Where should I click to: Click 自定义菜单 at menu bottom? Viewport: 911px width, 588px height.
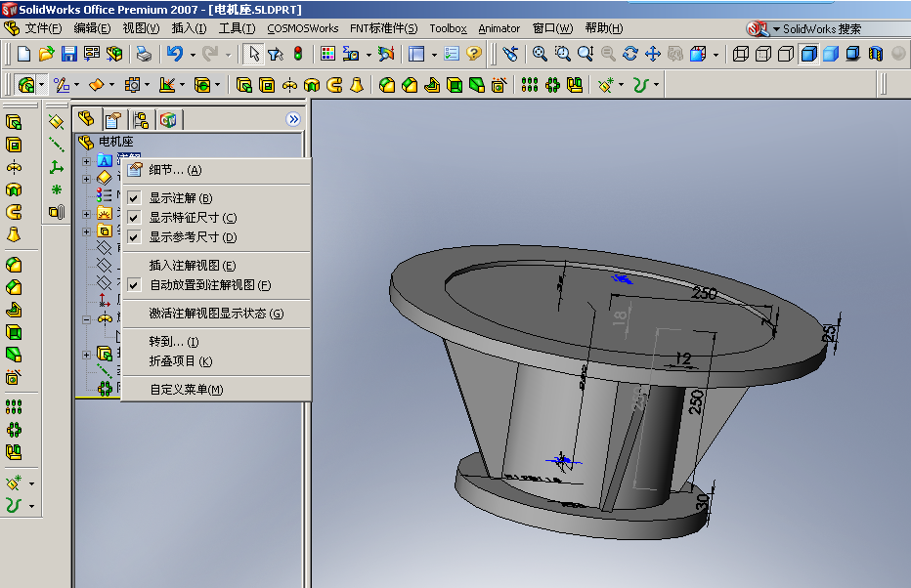pos(186,390)
